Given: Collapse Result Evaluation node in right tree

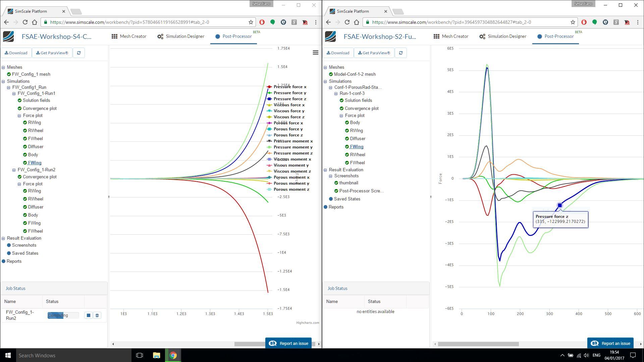Looking at the screenshot, I should pyautogui.click(x=325, y=170).
